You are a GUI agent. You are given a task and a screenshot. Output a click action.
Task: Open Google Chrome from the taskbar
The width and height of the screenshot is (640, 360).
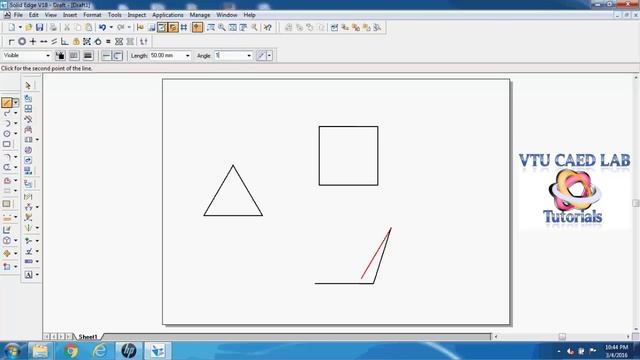[71, 351]
